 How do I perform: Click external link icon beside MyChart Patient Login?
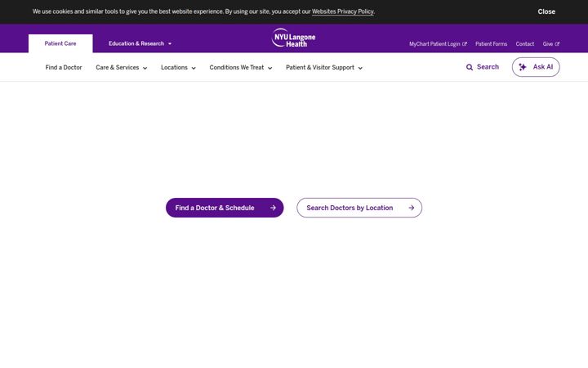[x=464, y=44]
